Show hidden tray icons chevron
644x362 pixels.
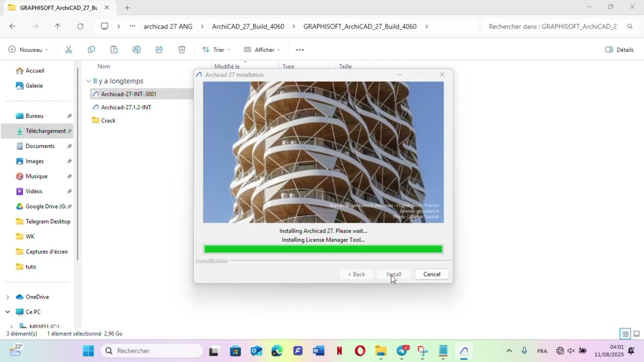pyautogui.click(x=509, y=351)
